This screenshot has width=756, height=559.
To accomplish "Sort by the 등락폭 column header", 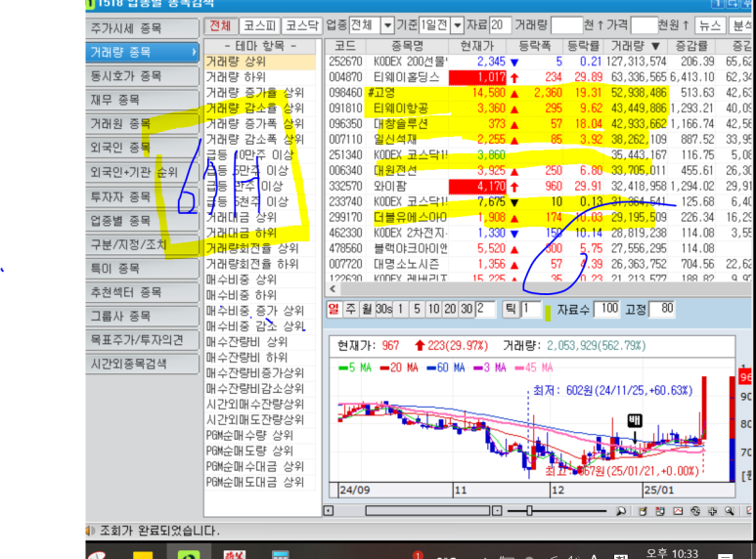I will tap(535, 46).
